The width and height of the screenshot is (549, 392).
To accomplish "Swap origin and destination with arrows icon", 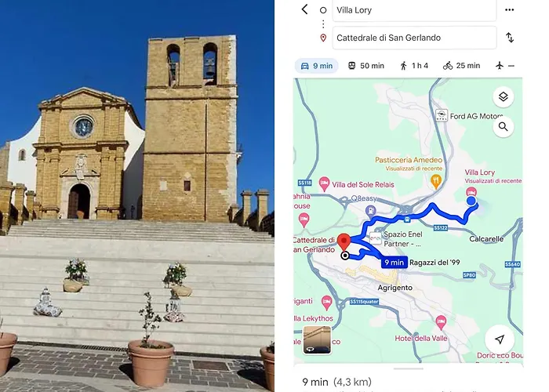I will click(x=510, y=38).
